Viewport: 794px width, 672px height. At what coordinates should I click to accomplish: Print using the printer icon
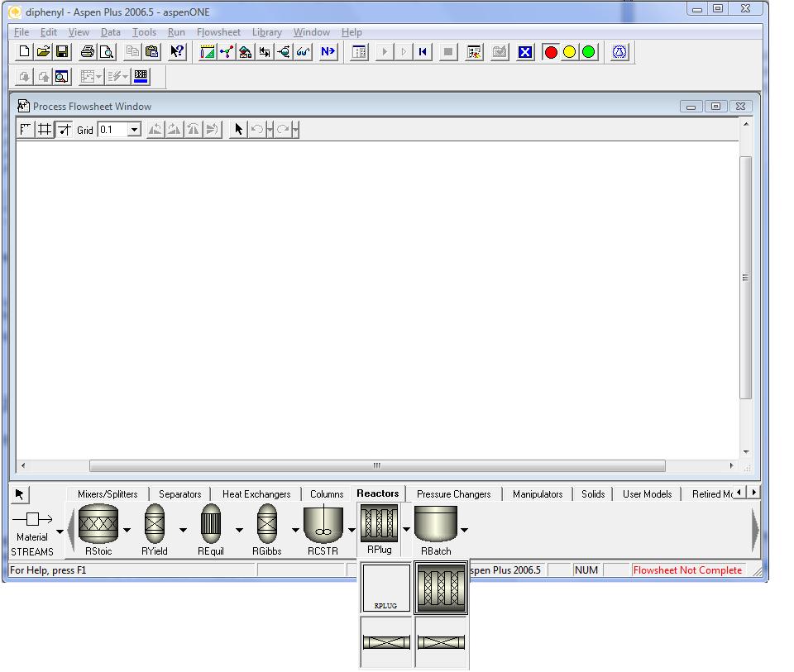(x=88, y=51)
